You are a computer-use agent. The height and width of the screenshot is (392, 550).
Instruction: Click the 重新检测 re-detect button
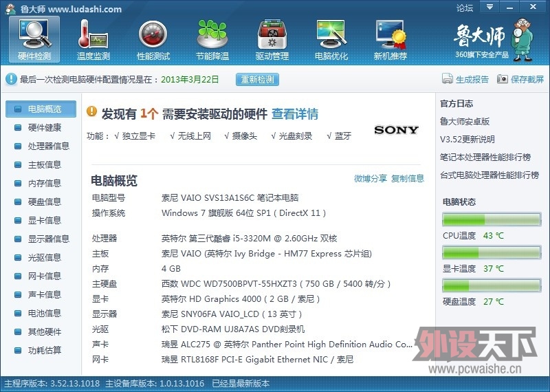(257, 79)
